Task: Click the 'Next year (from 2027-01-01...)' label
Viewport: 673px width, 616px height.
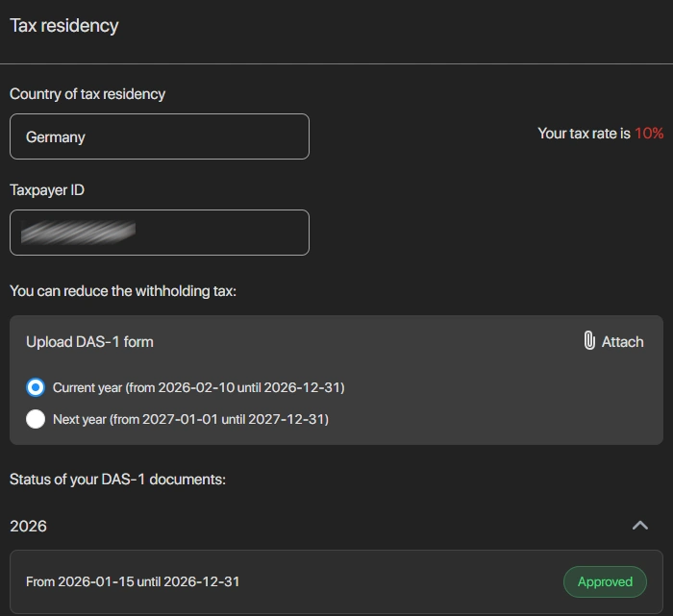Action: pyautogui.click(x=190, y=419)
